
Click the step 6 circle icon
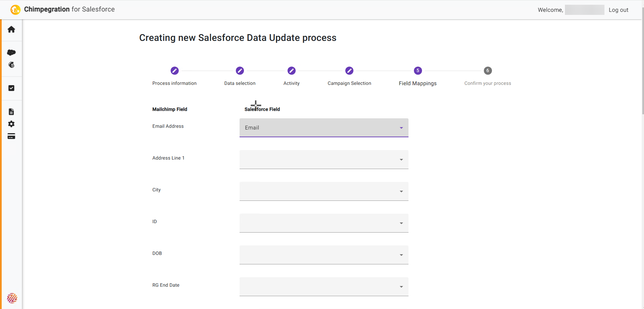pyautogui.click(x=488, y=71)
